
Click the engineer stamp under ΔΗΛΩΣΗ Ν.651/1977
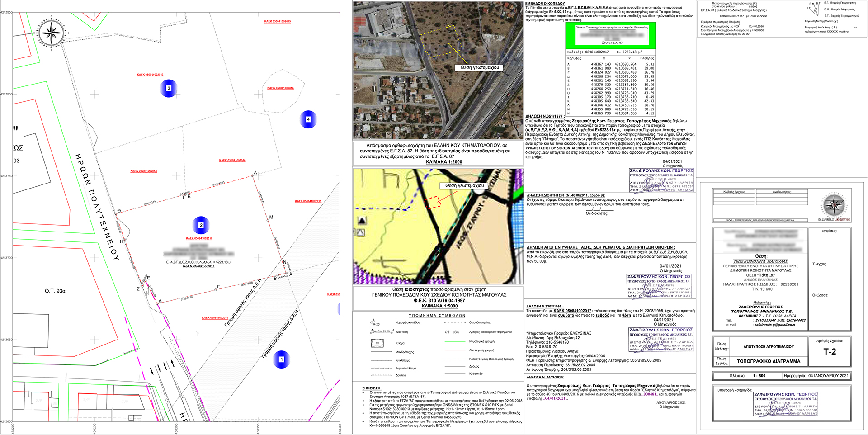661,180
